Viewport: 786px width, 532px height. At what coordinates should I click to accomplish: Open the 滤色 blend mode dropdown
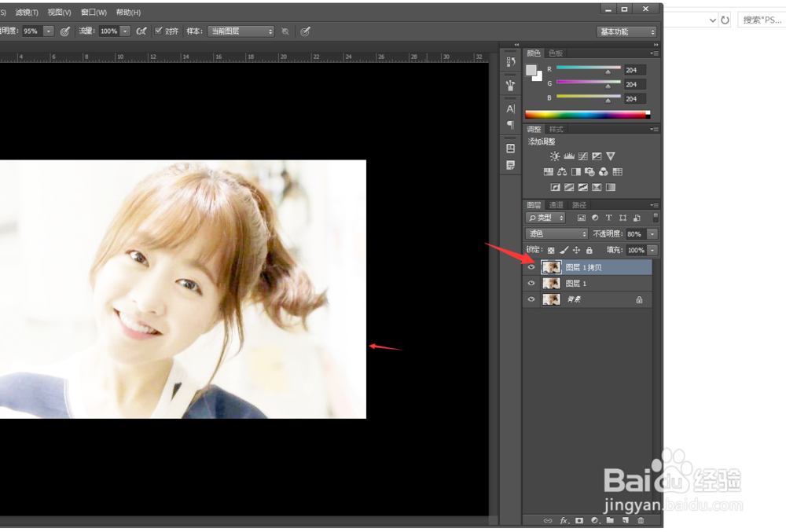click(x=556, y=234)
